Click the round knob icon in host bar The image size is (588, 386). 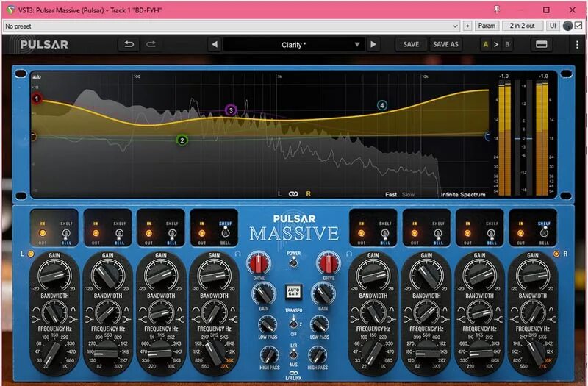tap(567, 26)
